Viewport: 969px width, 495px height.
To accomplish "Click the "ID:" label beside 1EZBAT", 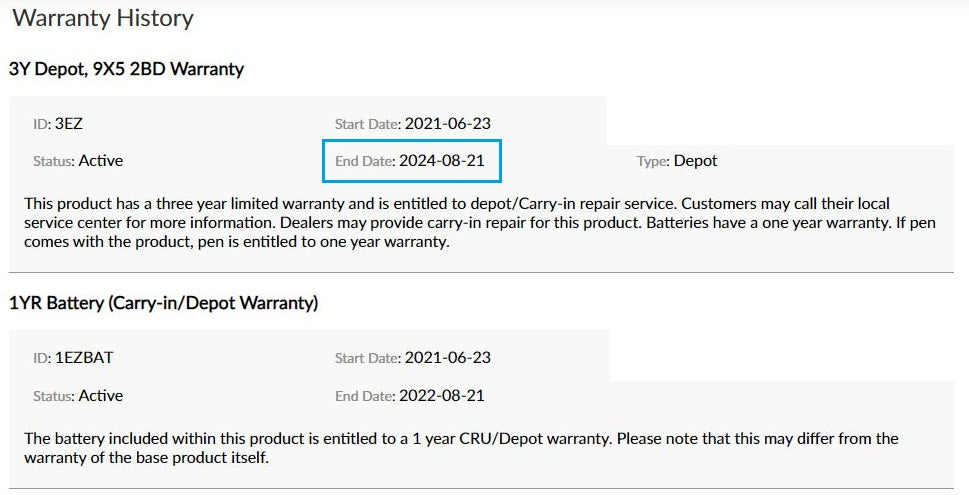I will [x=42, y=359].
